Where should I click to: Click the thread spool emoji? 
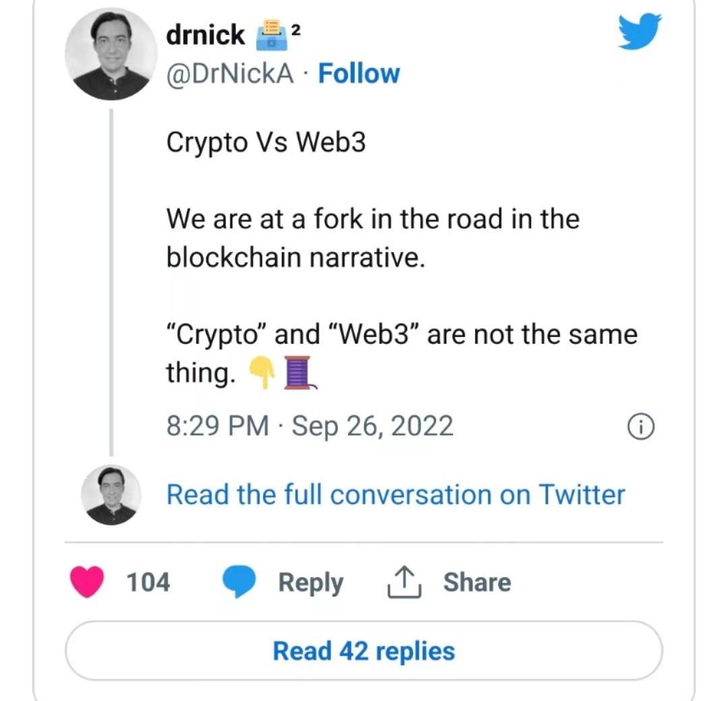click(299, 373)
